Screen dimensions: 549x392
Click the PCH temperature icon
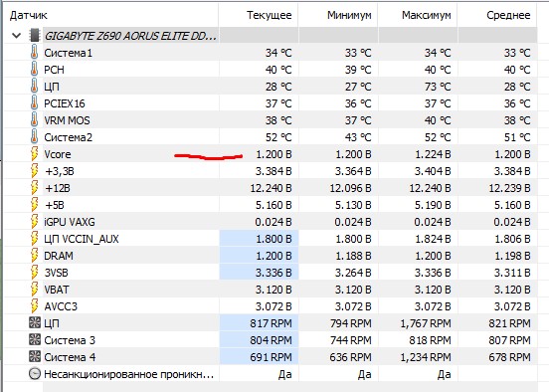34,70
